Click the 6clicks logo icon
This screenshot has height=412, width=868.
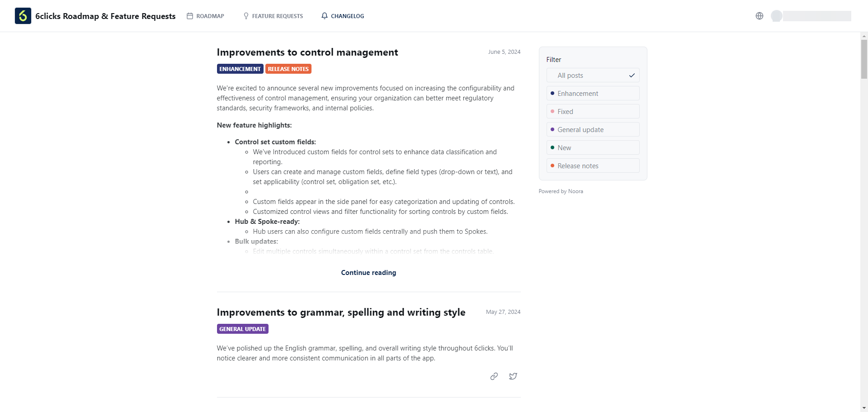(x=23, y=16)
